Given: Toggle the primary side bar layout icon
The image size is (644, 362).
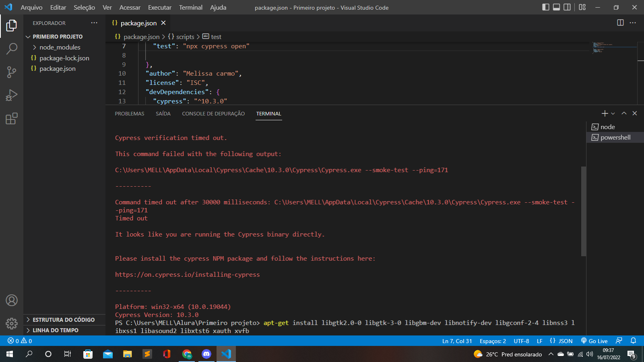Looking at the screenshot, I should (546, 7).
